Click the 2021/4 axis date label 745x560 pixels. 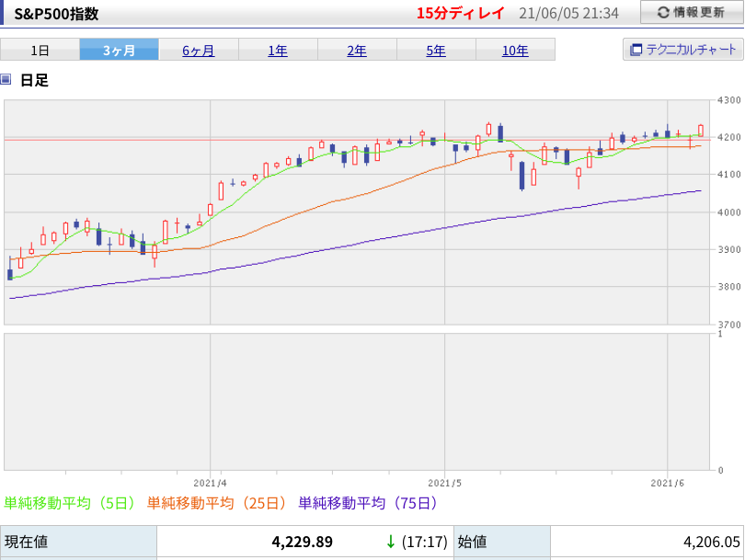(x=210, y=483)
